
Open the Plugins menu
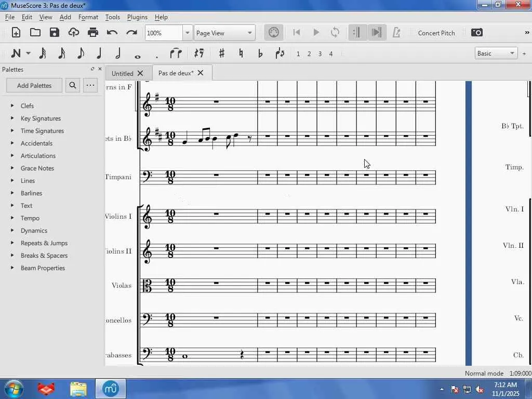coord(137,17)
